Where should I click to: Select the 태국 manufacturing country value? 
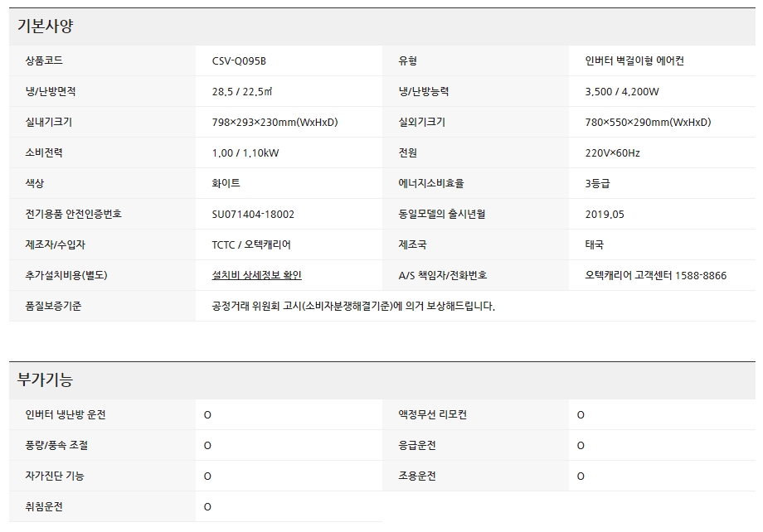point(594,244)
